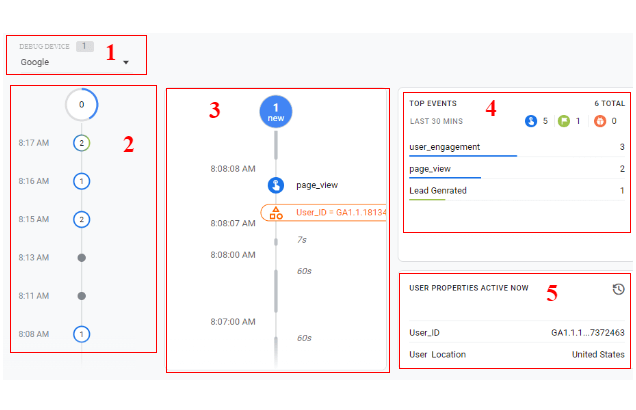Screen dimensions: 636x410
Task: Open Lead Genrated in Top Events
Action: click(517, 191)
